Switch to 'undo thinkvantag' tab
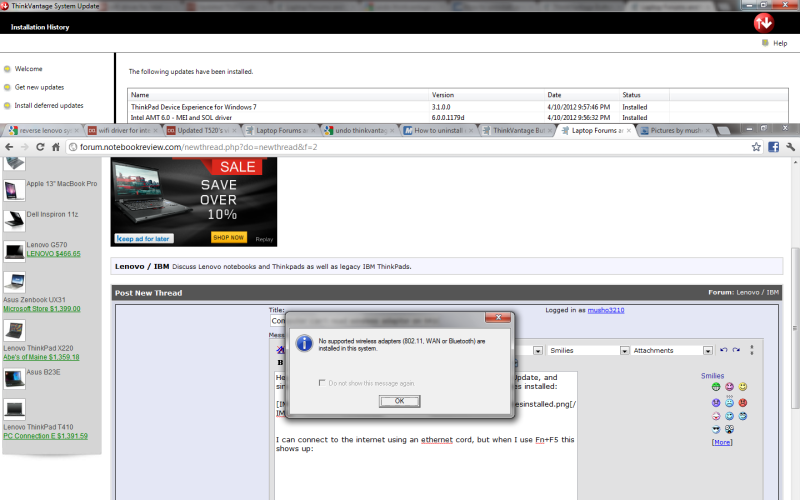 click(x=361, y=131)
